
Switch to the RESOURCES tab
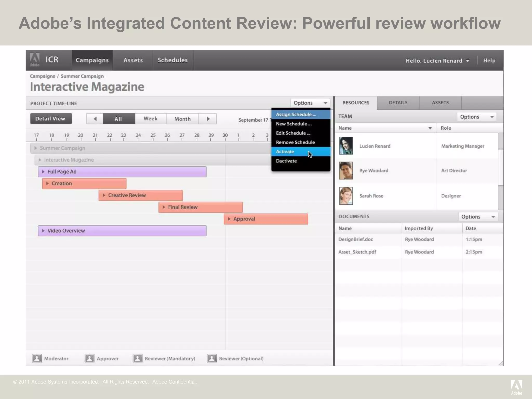tap(356, 103)
